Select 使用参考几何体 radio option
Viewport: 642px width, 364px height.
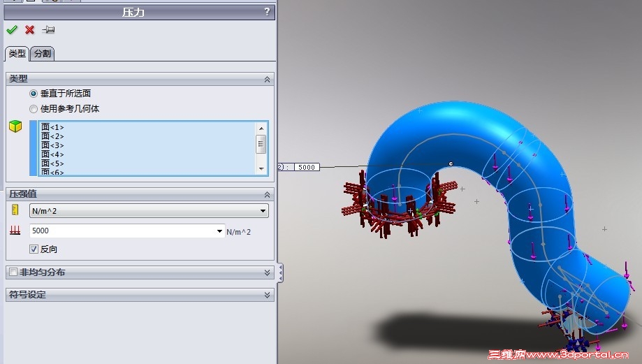(34, 109)
